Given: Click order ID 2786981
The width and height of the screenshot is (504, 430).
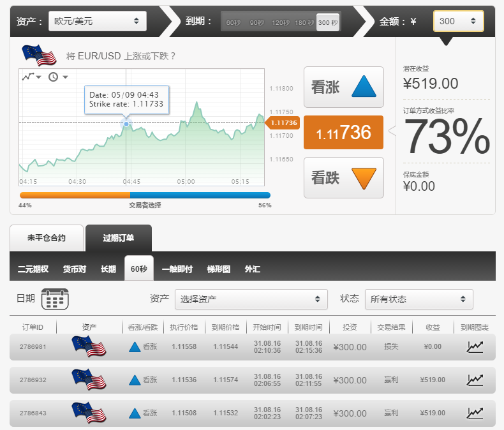Looking at the screenshot, I should 33,347.
